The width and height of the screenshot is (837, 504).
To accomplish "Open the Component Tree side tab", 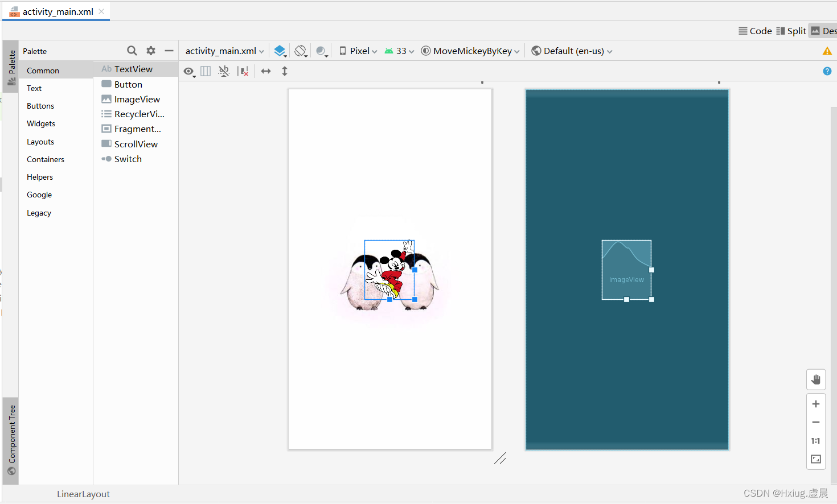I will [11, 440].
